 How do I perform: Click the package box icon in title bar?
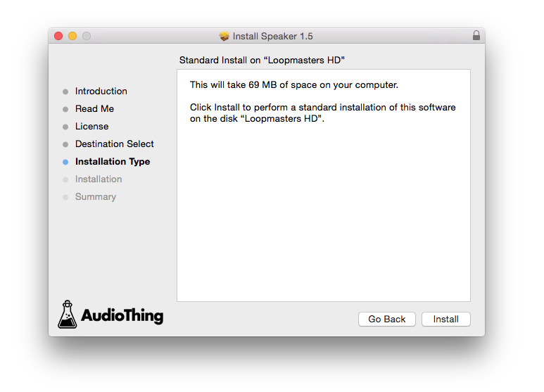click(x=224, y=36)
